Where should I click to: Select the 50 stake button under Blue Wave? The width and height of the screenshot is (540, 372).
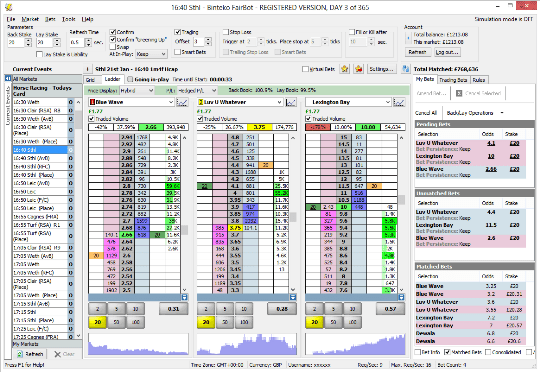pos(116,322)
